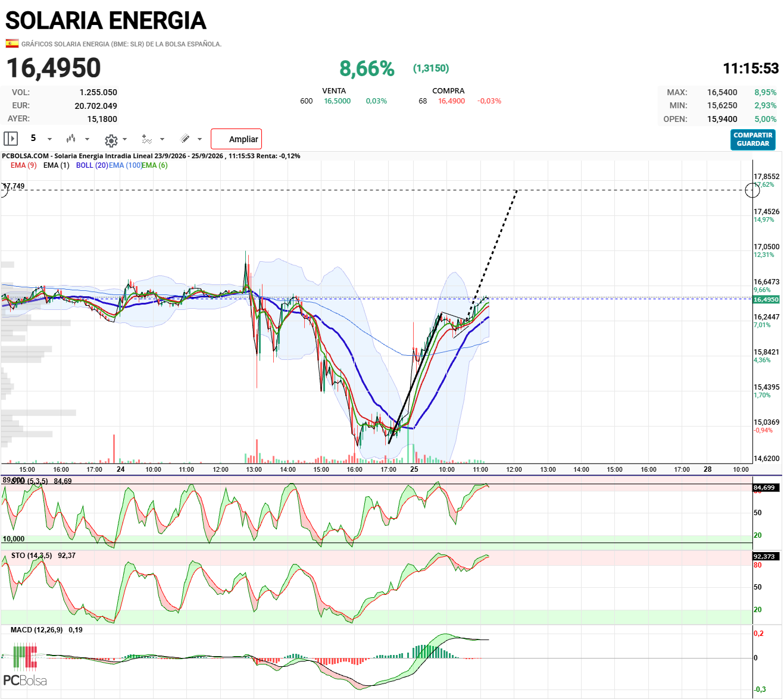
Task: Click the MAX percentage 8,95%
Action: (766, 92)
